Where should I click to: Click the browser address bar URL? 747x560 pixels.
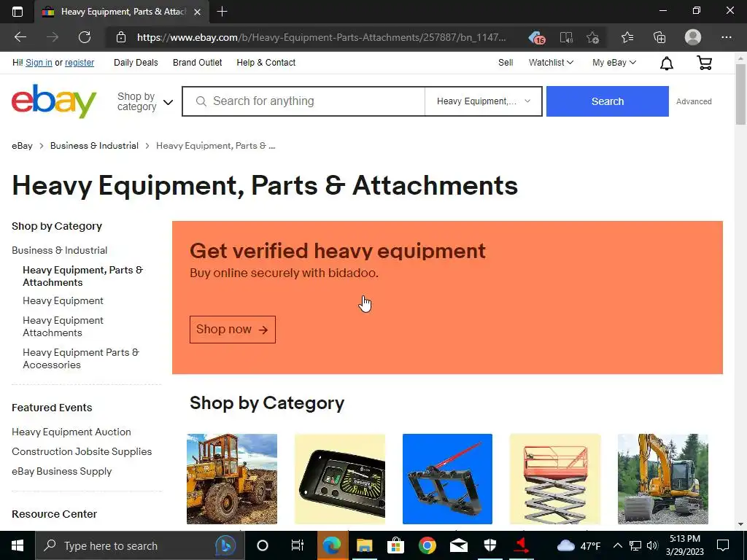[322, 37]
